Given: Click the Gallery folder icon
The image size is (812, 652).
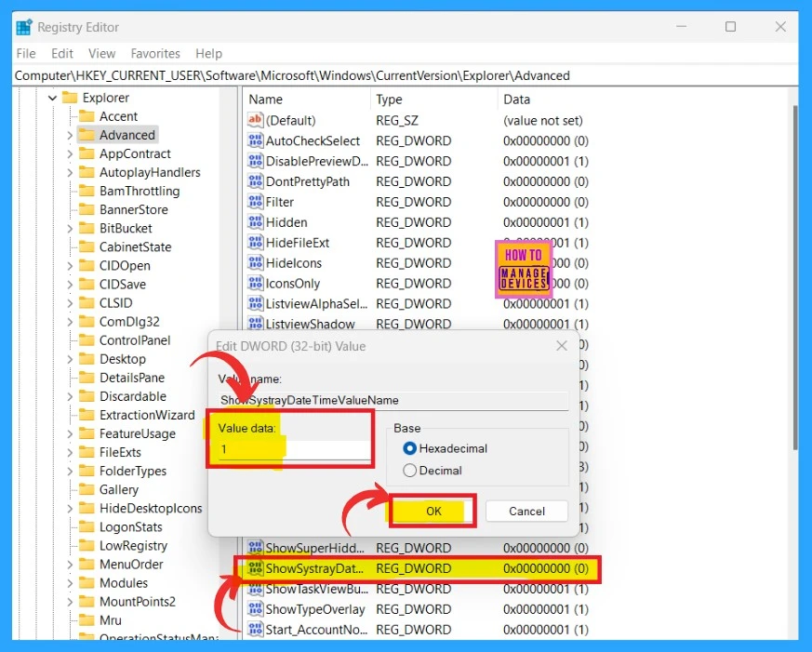Looking at the screenshot, I should point(87,489).
